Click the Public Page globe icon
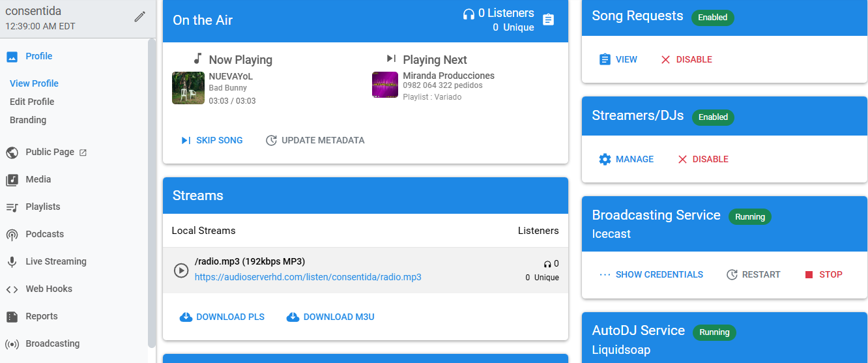868x363 pixels. click(12, 152)
